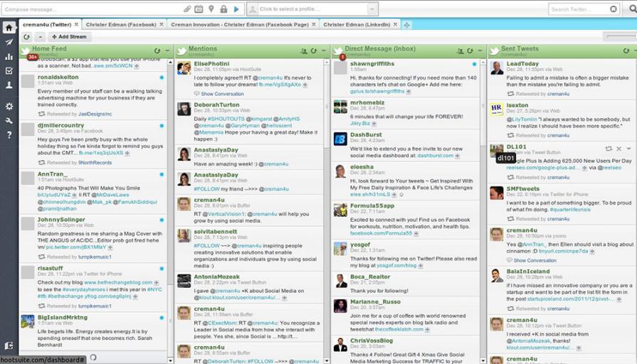Screen dimensions: 637x364
Task: Close the Christer Edman (LinkedIn) tab
Action: (x=395, y=25)
